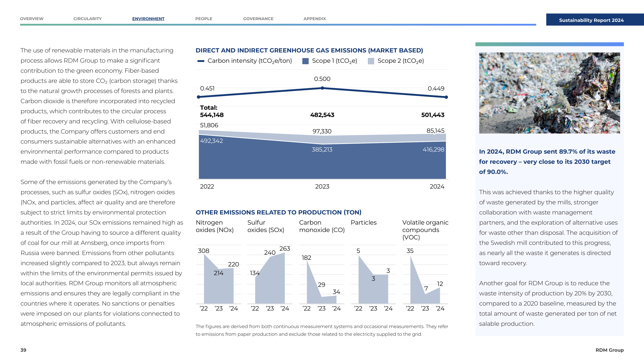Click the Scope 1 value 492,342
This screenshot has height=362, width=644.
212,141
